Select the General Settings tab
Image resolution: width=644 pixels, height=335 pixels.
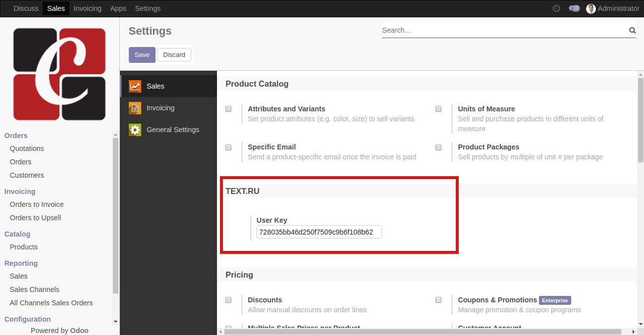168,130
